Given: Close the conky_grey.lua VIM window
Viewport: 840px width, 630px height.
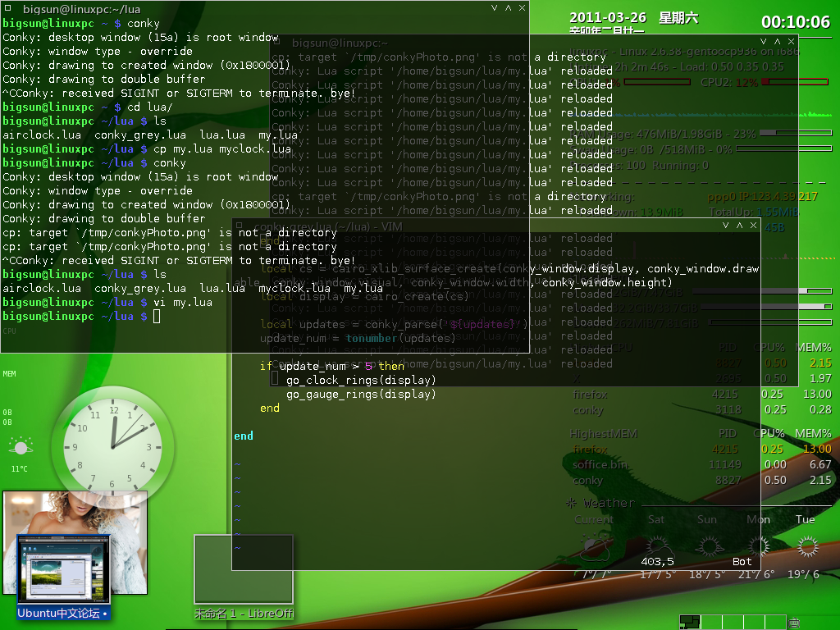Looking at the screenshot, I should [753, 226].
